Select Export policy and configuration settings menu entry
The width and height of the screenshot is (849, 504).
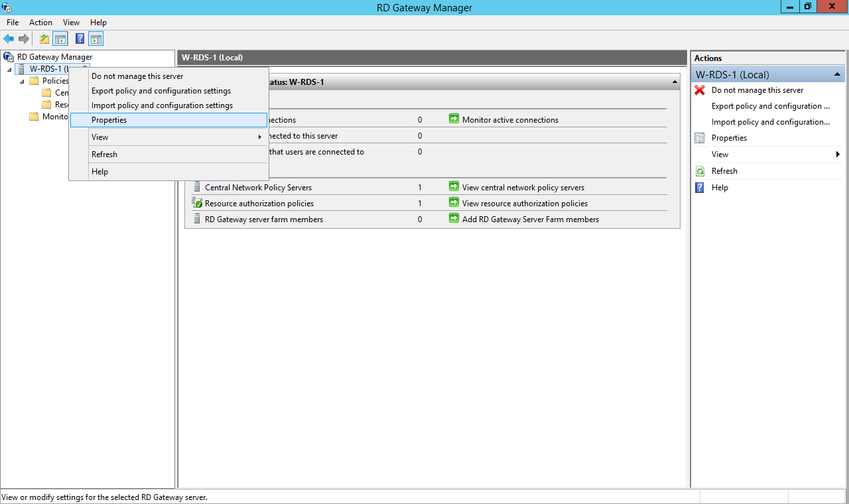click(x=168, y=91)
